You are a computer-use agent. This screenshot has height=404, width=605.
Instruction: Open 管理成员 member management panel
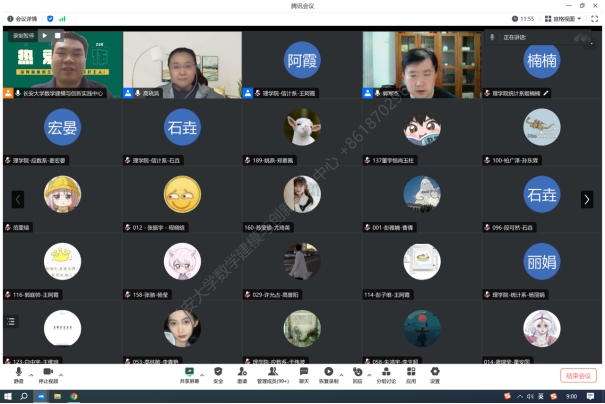click(x=272, y=374)
